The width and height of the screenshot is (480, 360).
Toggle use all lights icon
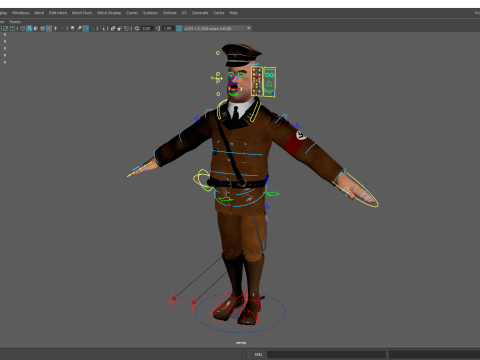click(x=55, y=28)
